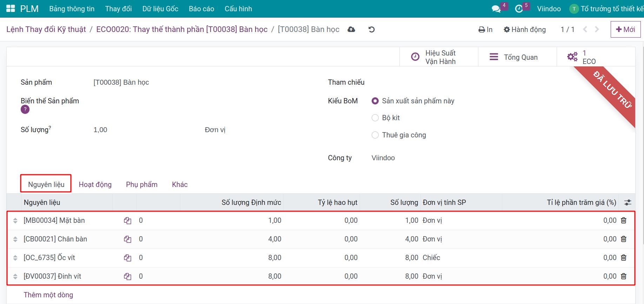Image resolution: width=644 pixels, height=304 pixels.
Task: Expand the Dữ liệu Gốc menu
Action: 160,9
